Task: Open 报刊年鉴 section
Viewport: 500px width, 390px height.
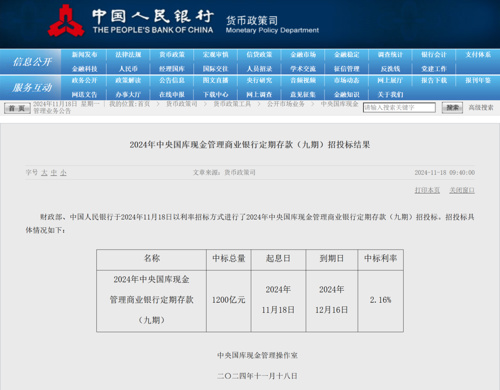Action: [x=478, y=80]
